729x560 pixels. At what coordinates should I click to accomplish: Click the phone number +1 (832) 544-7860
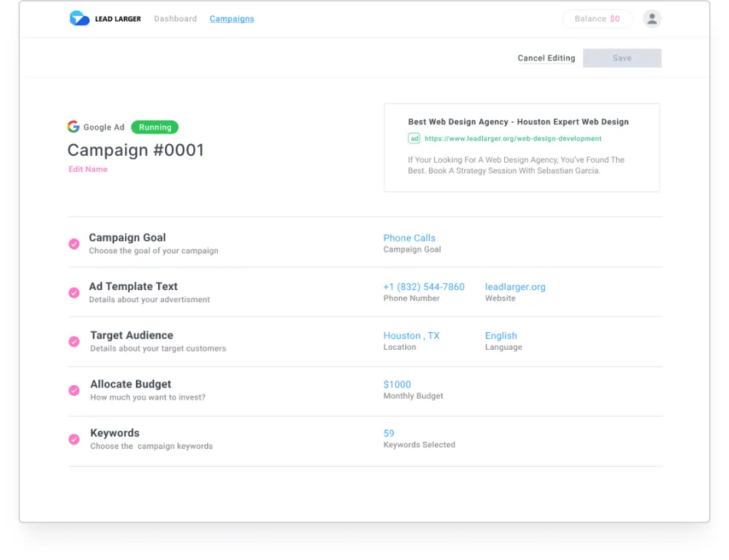[x=424, y=287]
